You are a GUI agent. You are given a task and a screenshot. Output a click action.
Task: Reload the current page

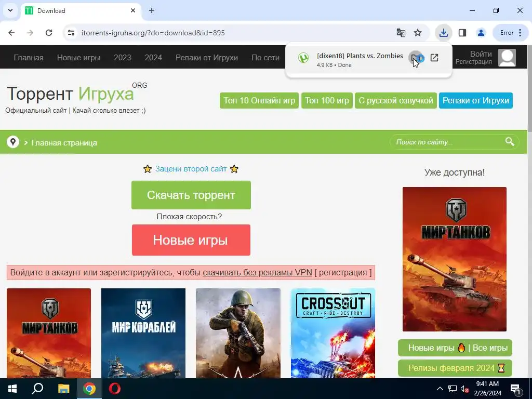(49, 33)
